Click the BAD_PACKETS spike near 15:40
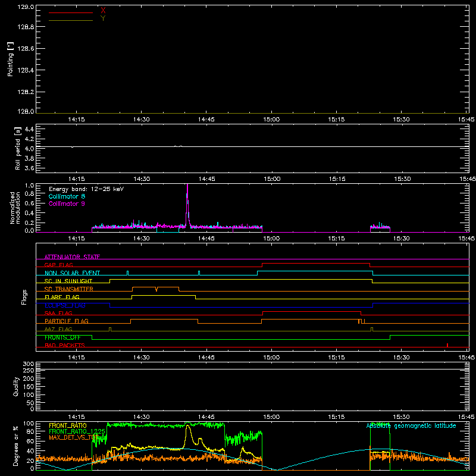The height and width of the screenshot is (476, 476). tap(447, 345)
